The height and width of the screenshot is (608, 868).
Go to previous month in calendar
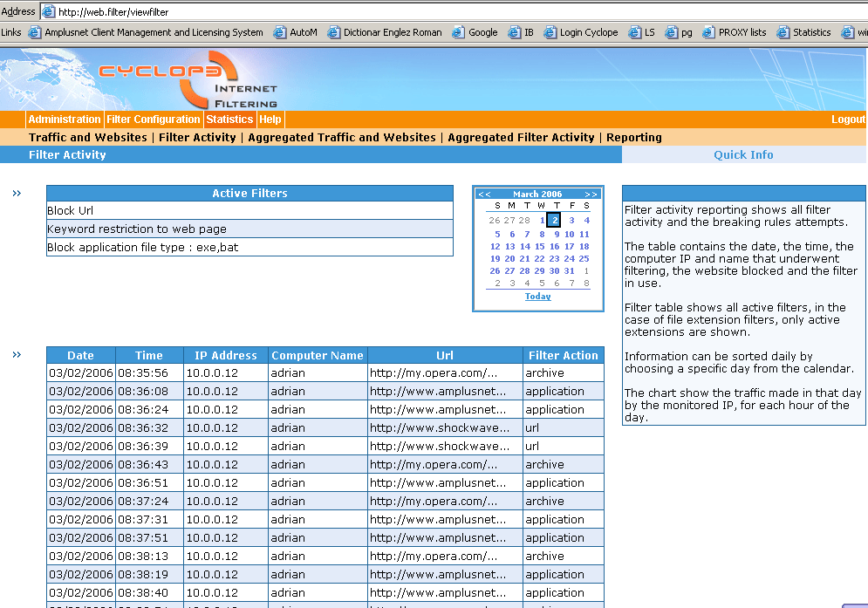(x=484, y=195)
